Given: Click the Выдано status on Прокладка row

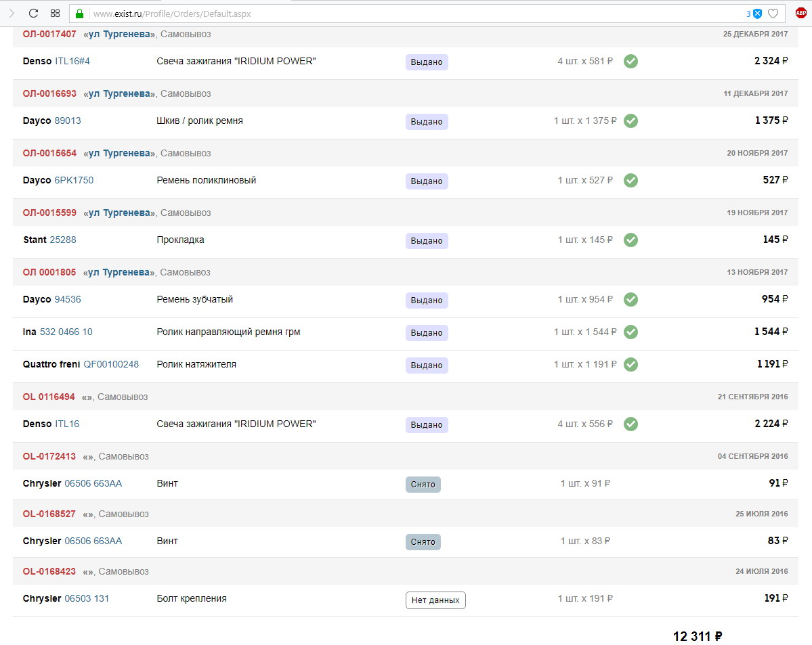Looking at the screenshot, I should tap(427, 241).
